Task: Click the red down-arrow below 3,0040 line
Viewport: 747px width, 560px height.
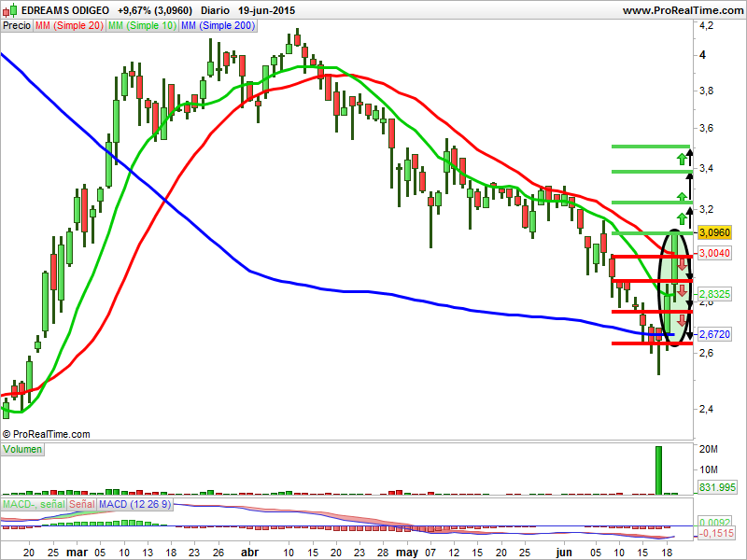Action: (x=683, y=265)
